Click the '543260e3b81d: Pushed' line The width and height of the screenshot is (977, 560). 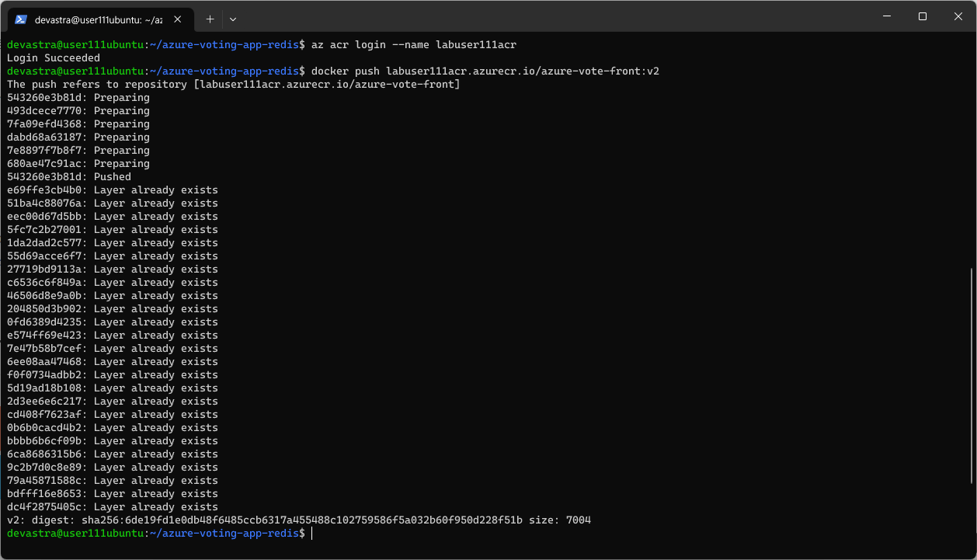69,176
